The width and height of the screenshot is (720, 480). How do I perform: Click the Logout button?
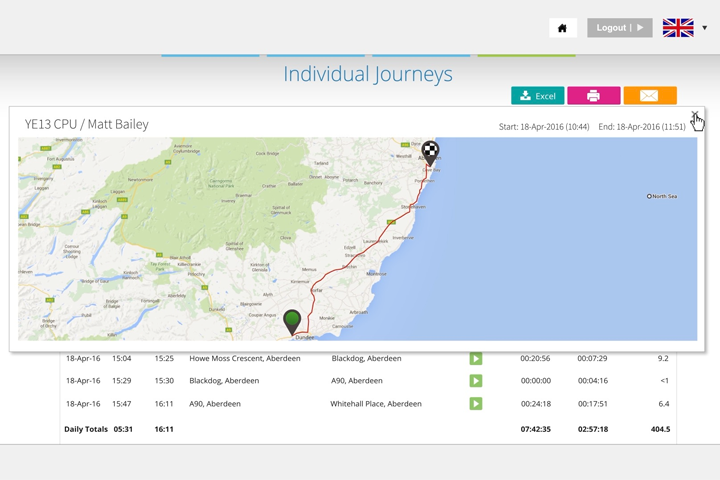(619, 28)
